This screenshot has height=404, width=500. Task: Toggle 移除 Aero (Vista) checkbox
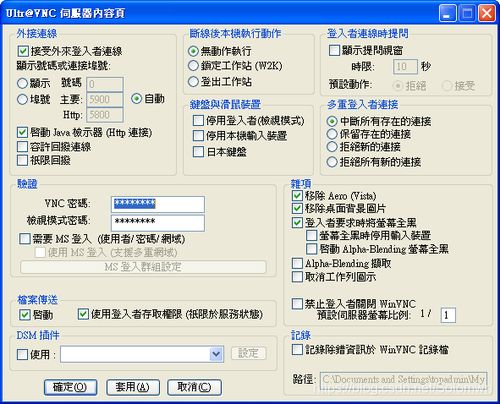click(297, 196)
